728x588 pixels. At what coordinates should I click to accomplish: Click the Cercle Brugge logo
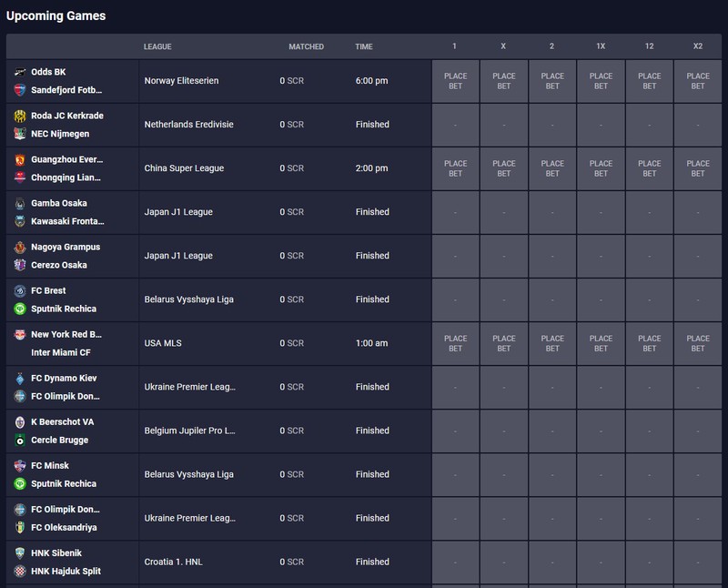[x=20, y=441]
